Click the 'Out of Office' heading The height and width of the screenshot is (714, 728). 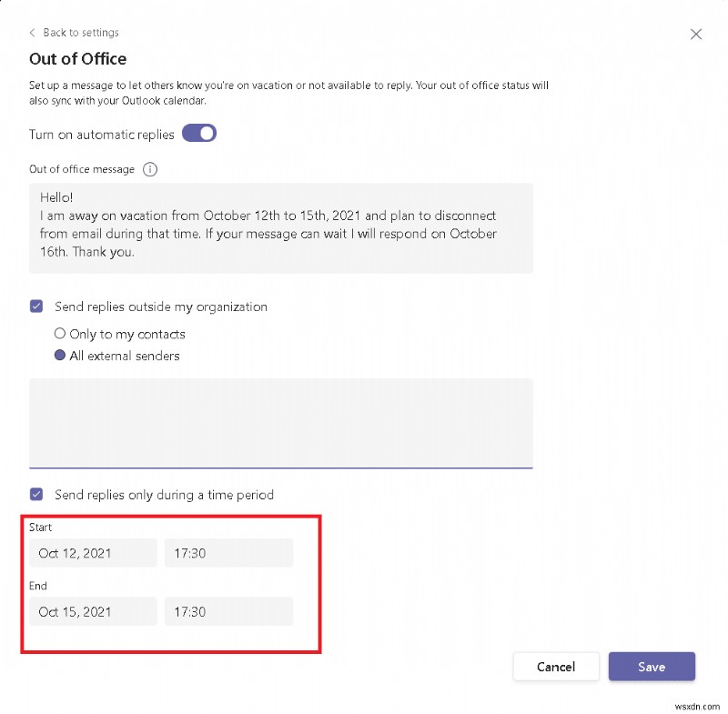pyautogui.click(x=77, y=59)
